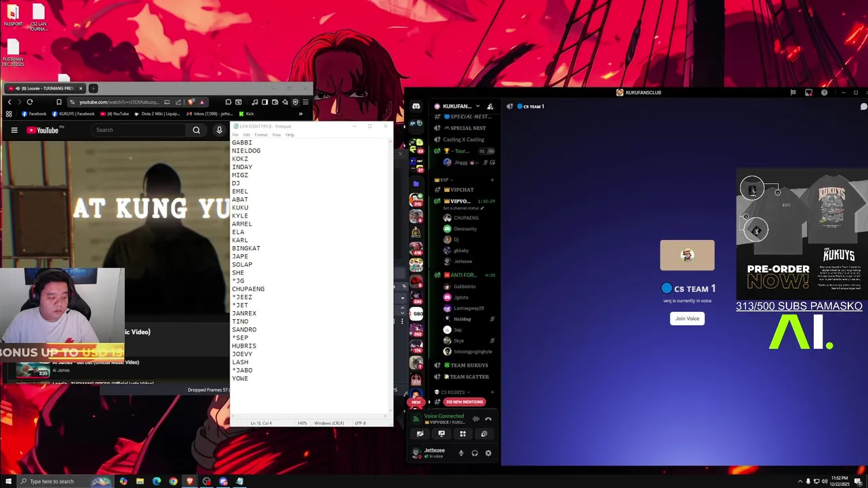Disconnect from voice with hang-up icon

[488, 419]
